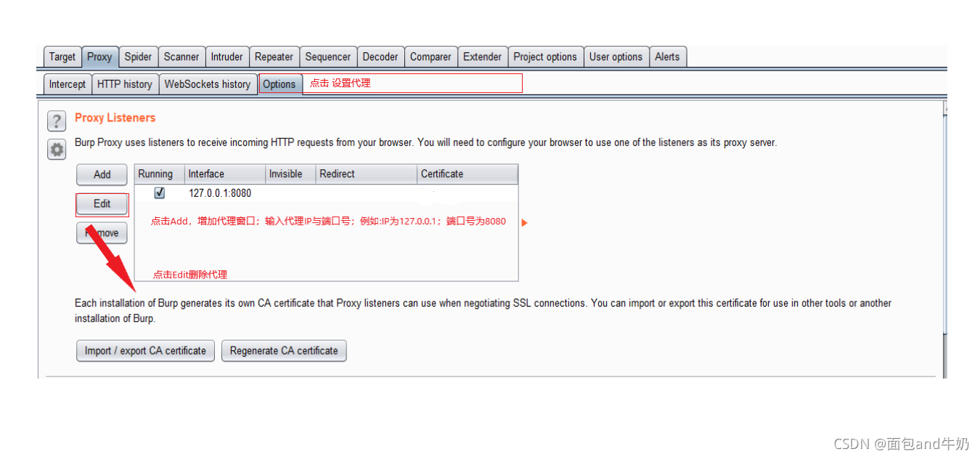Open the User options tab
Viewport: 980px width, 457px height.
(616, 57)
